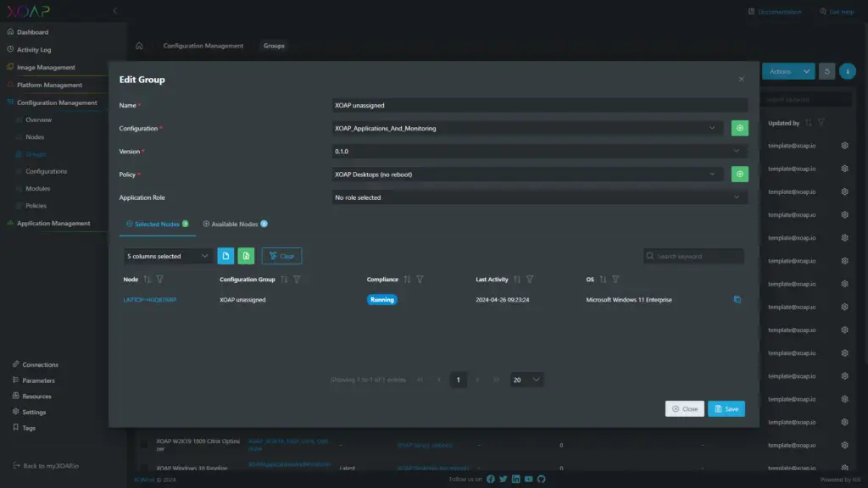The image size is (868, 488).
Task: Open node LAPTOP-HGQBTN8P link
Action: point(150,300)
